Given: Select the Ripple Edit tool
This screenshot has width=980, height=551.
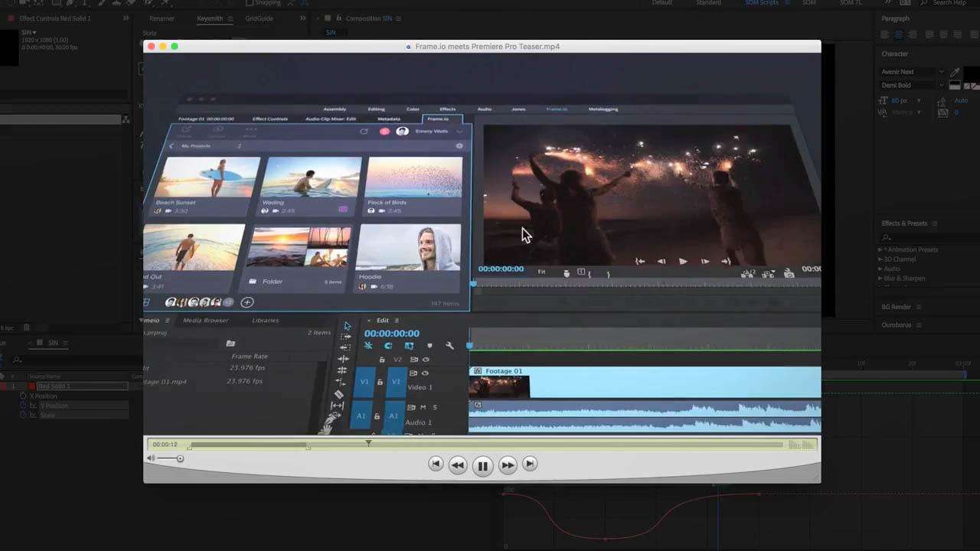Looking at the screenshot, I should tap(343, 359).
